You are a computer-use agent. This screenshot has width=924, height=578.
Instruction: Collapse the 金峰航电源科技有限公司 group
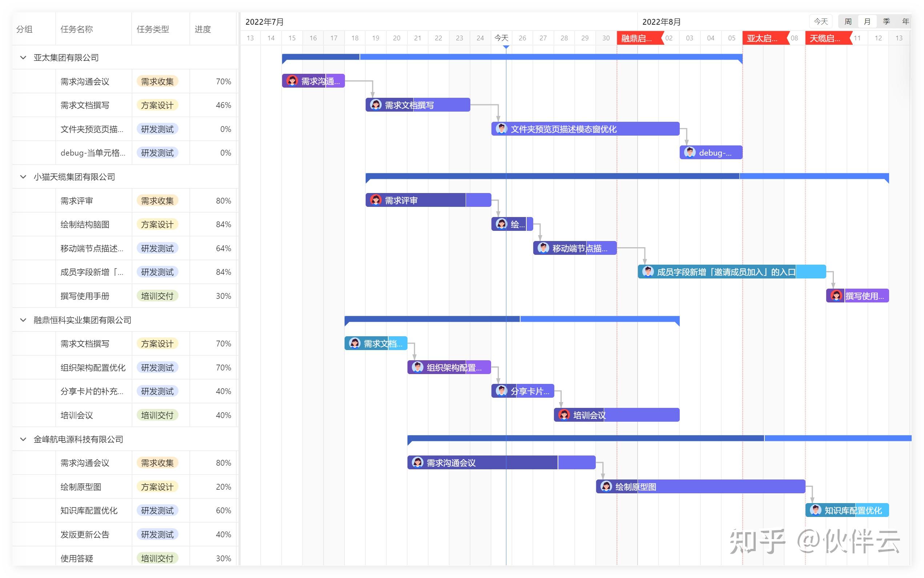pos(23,439)
